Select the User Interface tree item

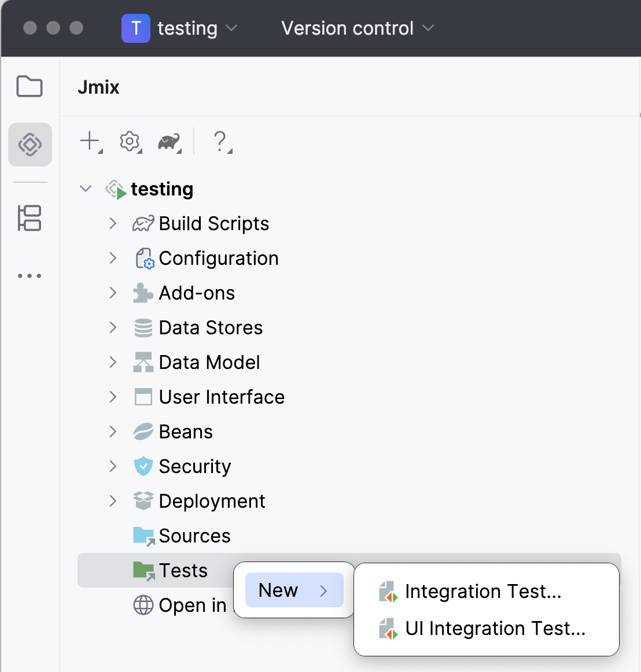(x=222, y=397)
